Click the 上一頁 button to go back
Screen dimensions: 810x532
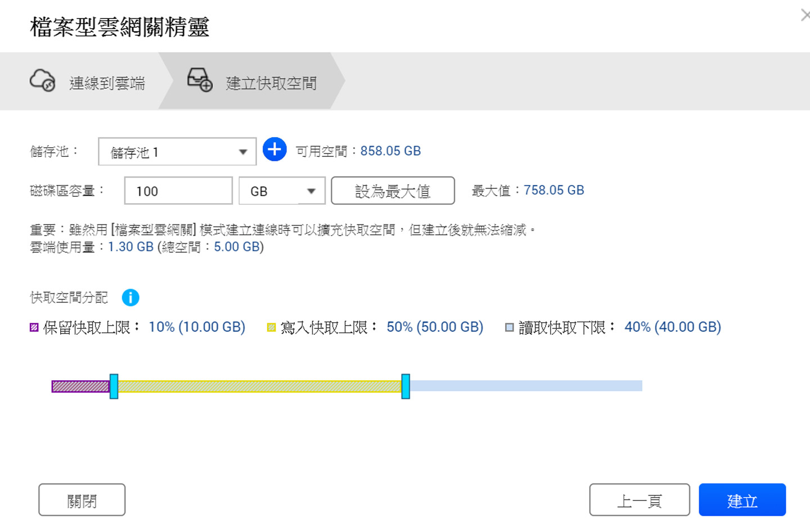pos(640,500)
